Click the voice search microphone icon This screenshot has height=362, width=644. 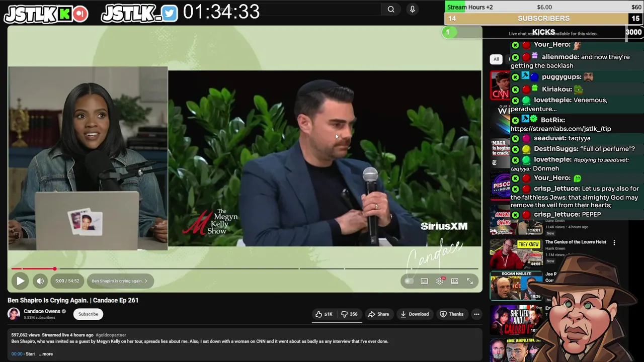pos(413,9)
